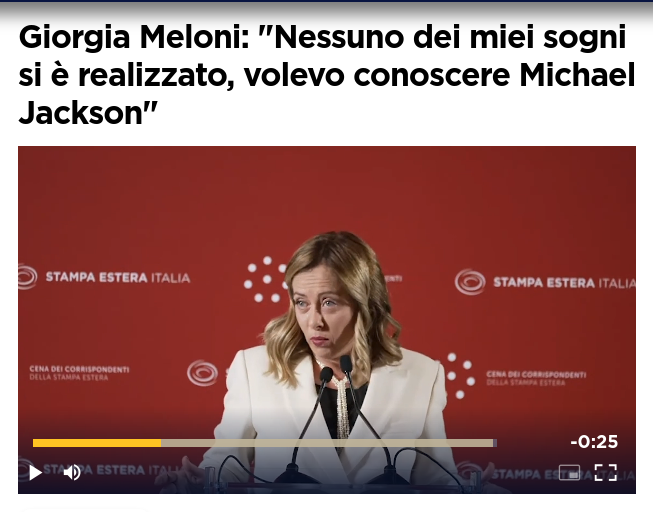Viewport: 653px width, 512px height.
Task: Click the white dotted circle emblem behind speaker
Action: tap(267, 279)
